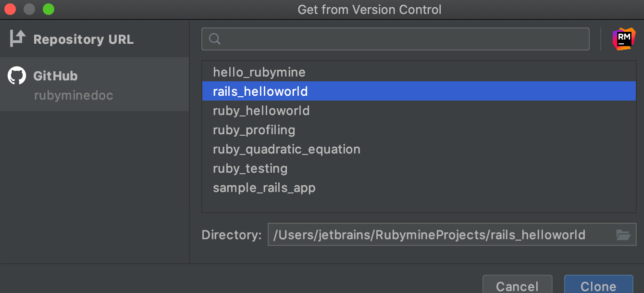This screenshot has width=644, height=293.
Task: Choose the ruby_testing repository
Action: point(250,168)
